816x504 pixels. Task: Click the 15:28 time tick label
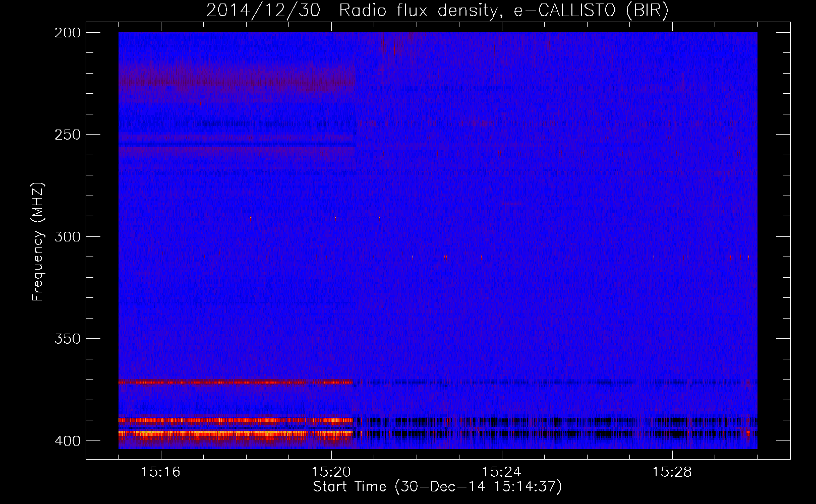click(672, 472)
